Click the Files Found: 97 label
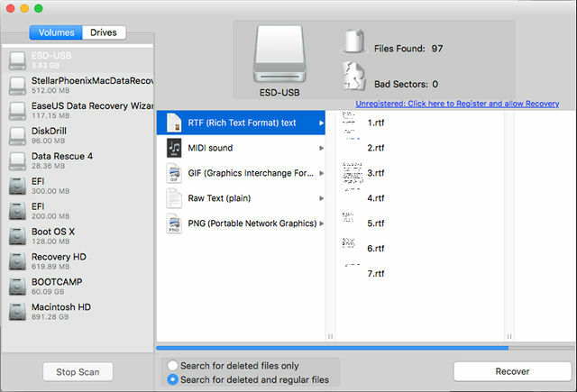 point(408,49)
